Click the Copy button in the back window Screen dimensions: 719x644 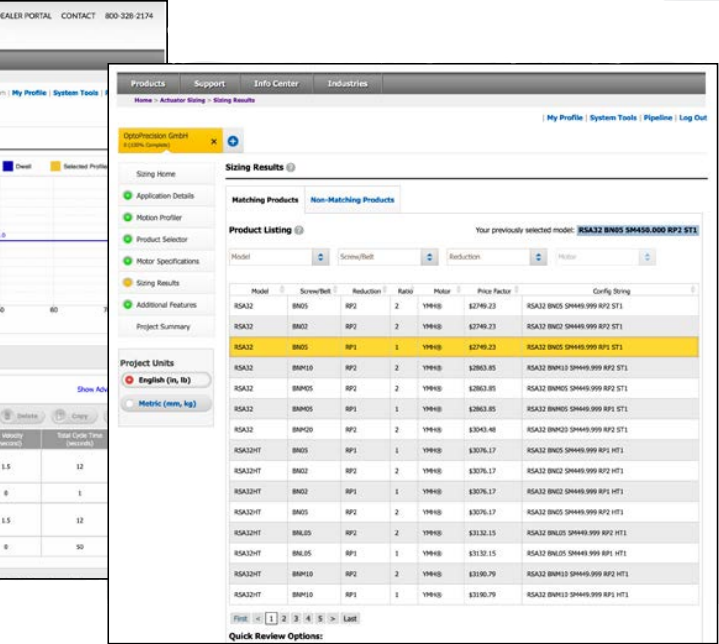[x=76, y=414]
